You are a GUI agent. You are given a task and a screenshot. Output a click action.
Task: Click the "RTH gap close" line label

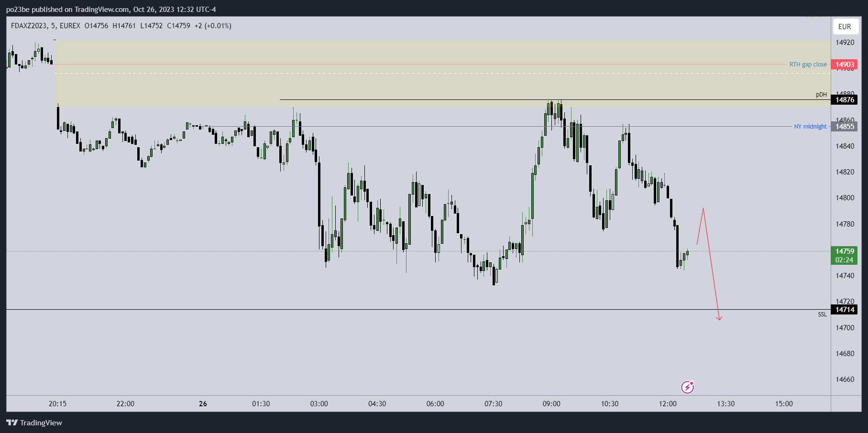[x=808, y=65]
